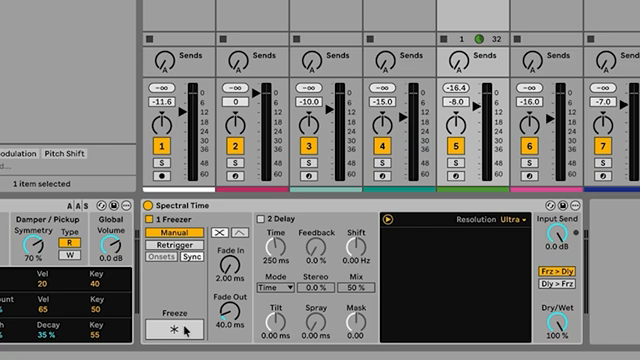This screenshot has height=360, width=640.
Task: Click the Freeze snowflake button
Action: pos(174,329)
